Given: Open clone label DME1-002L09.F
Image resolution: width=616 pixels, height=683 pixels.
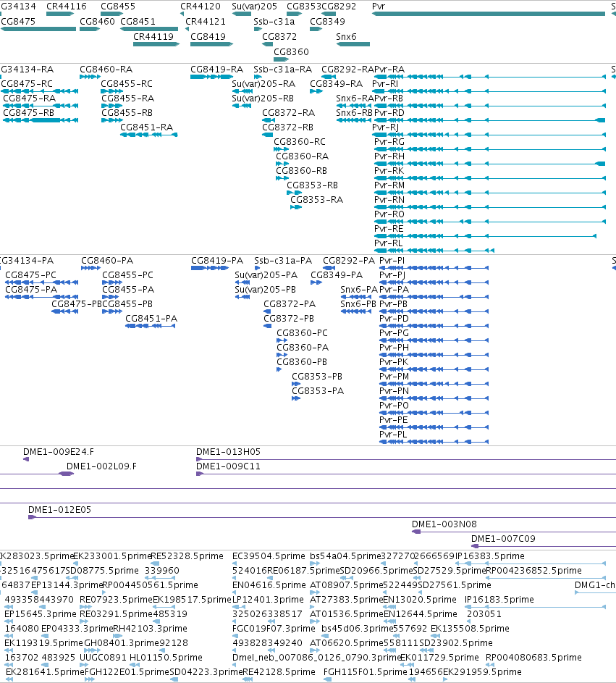Looking at the screenshot, I should pos(101,466).
